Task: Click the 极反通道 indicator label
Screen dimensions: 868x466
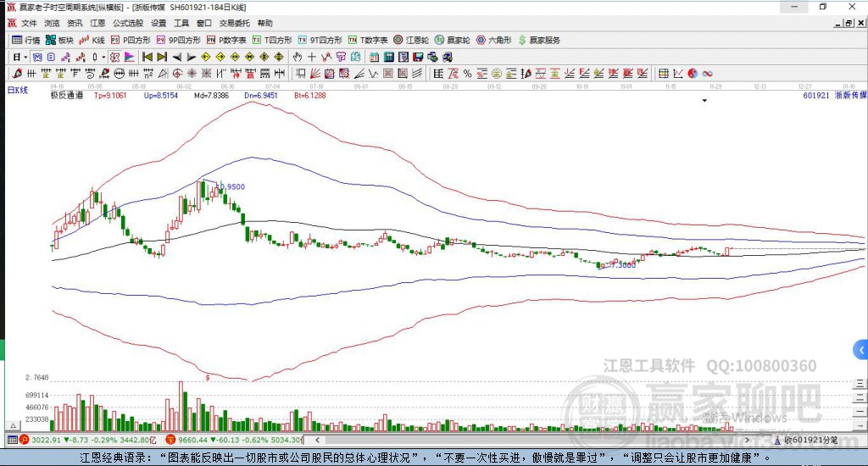Action: (x=67, y=95)
